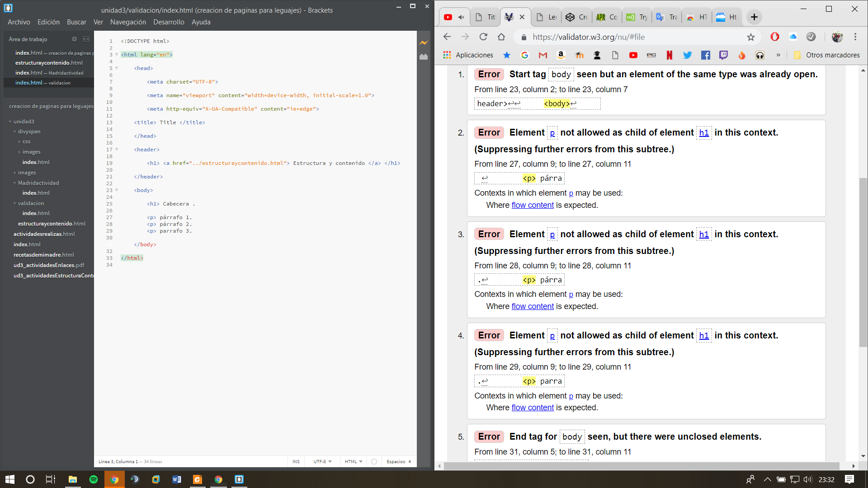Viewport: 868px width, 488px height.
Task: Open the Edición menu
Action: (x=48, y=22)
